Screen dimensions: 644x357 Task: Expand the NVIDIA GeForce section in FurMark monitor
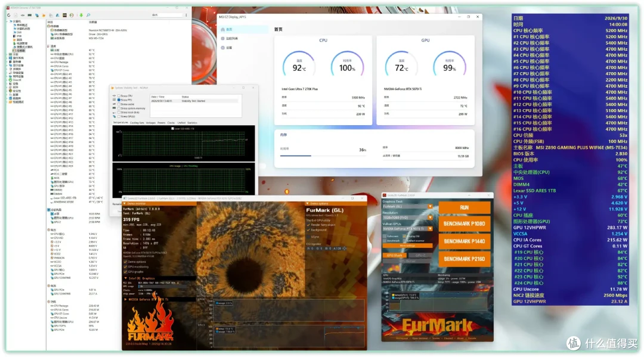click(126, 299)
